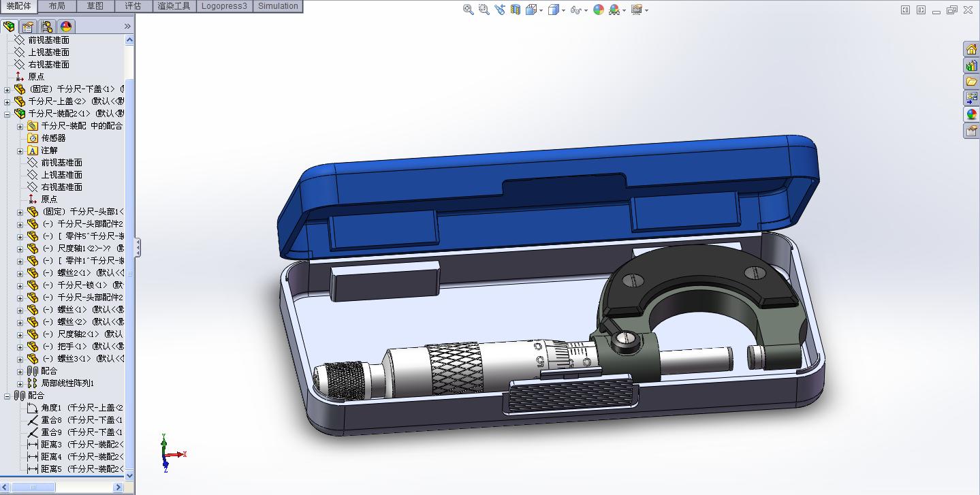The image size is (980, 495).
Task: Select the 注解 annotations folder icon
Action: coord(33,150)
